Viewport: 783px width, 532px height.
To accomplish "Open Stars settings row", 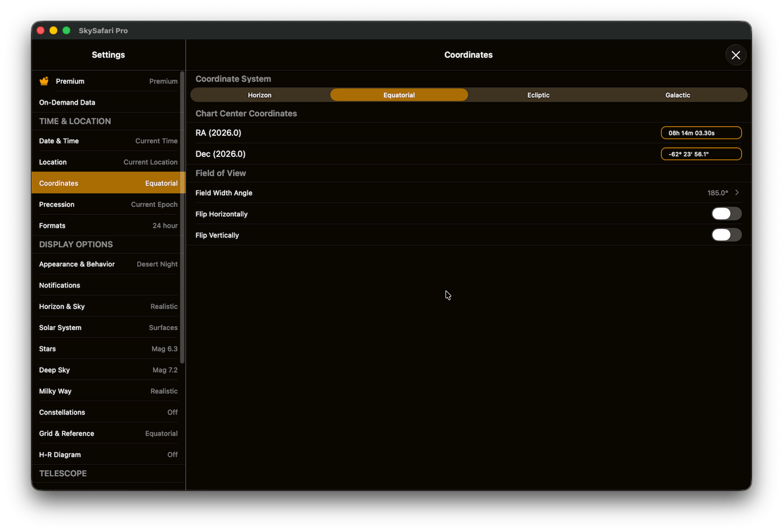I will coord(108,349).
